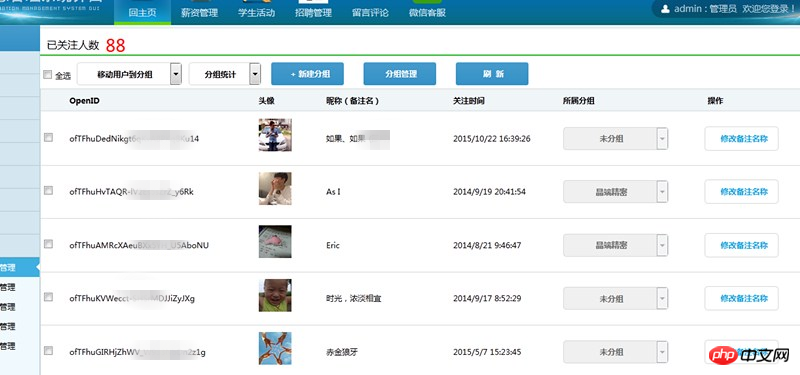Viewport: 800px width, 375px height.
Task: Click the admin user avatar icon
Action: (665, 9)
